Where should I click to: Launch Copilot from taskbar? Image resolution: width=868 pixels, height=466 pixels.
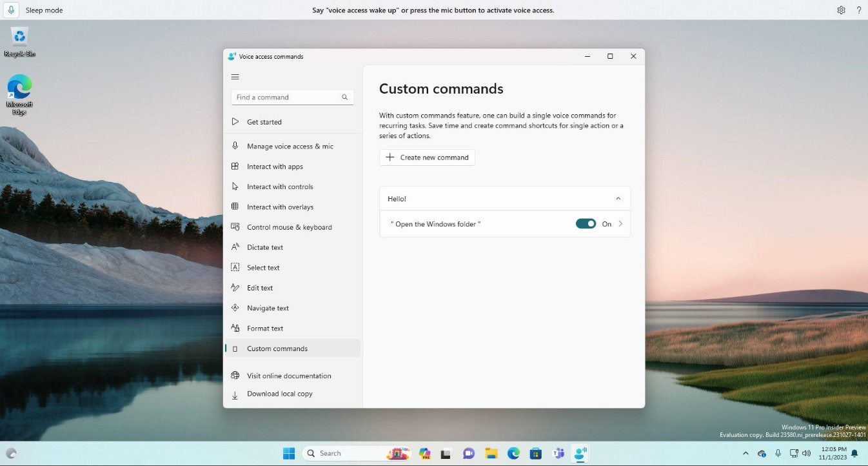pyautogui.click(x=424, y=454)
